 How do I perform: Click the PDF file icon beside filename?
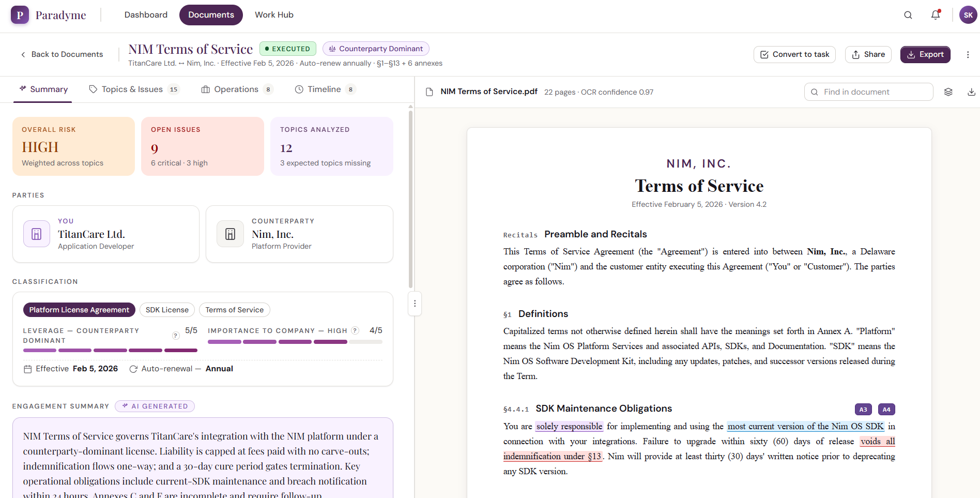(x=429, y=92)
